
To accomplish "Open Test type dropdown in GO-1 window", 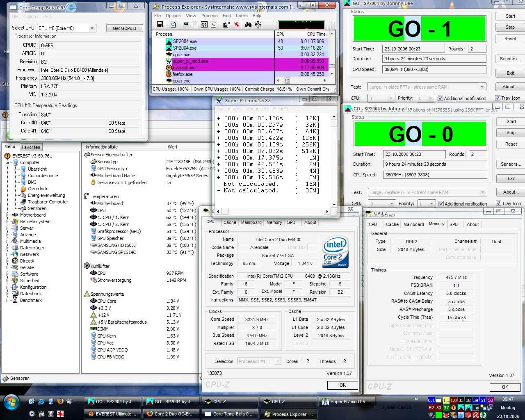I will [x=482, y=87].
